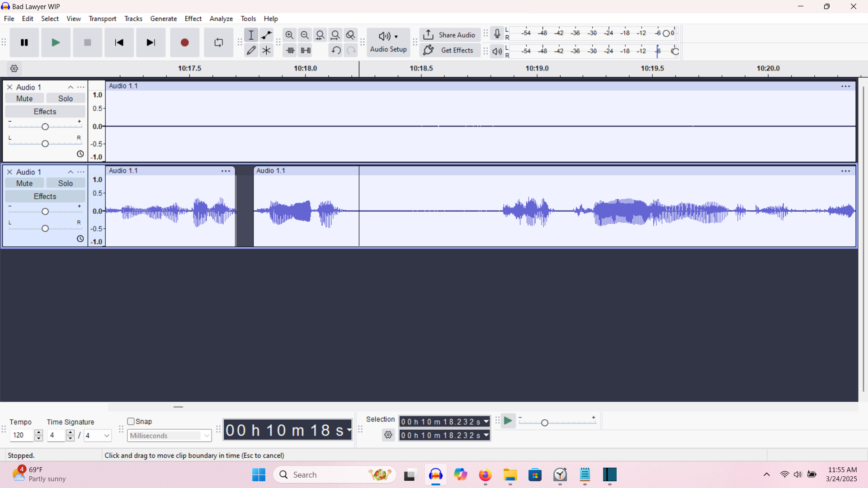This screenshot has height=488, width=868.
Task: Click the Undo arrow icon
Action: pos(335,50)
